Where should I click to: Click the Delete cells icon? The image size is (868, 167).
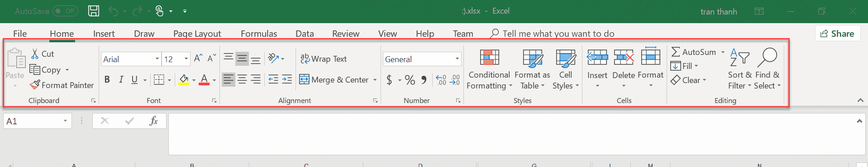pos(624,58)
